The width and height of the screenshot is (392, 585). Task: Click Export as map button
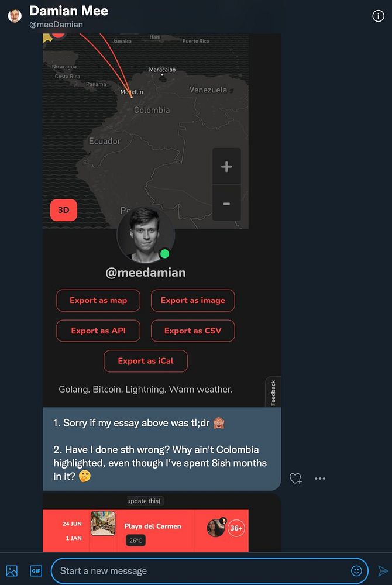[x=98, y=300]
